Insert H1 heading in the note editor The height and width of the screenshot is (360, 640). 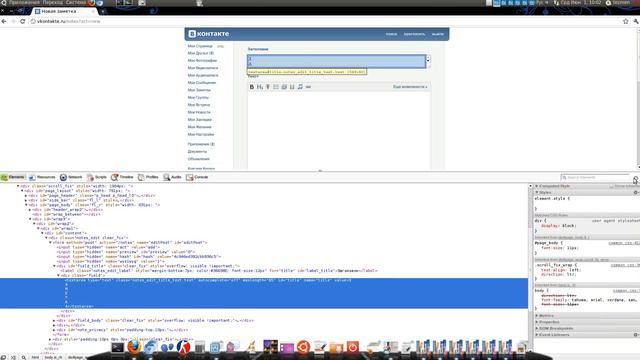pyautogui.click(x=260, y=87)
